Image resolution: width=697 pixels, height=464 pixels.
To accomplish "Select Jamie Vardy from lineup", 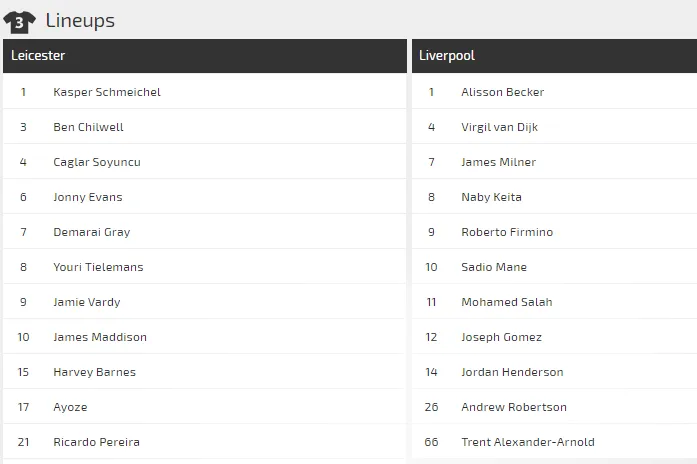I will (x=85, y=302).
